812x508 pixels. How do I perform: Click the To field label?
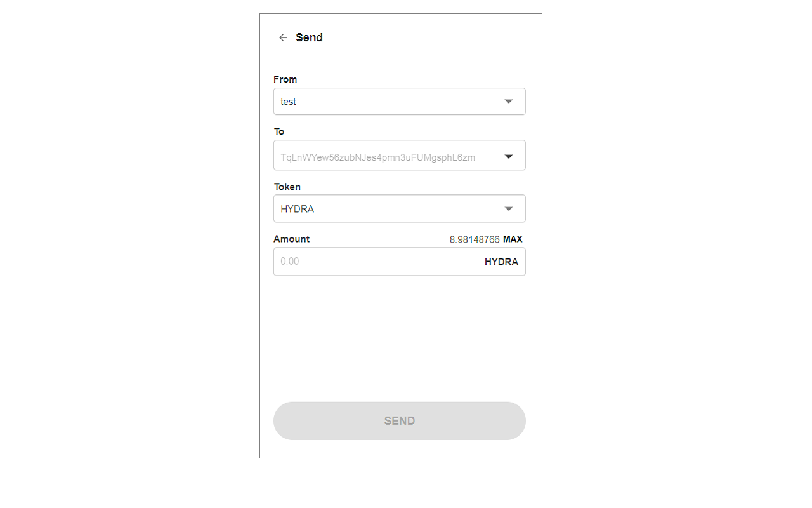(279, 131)
